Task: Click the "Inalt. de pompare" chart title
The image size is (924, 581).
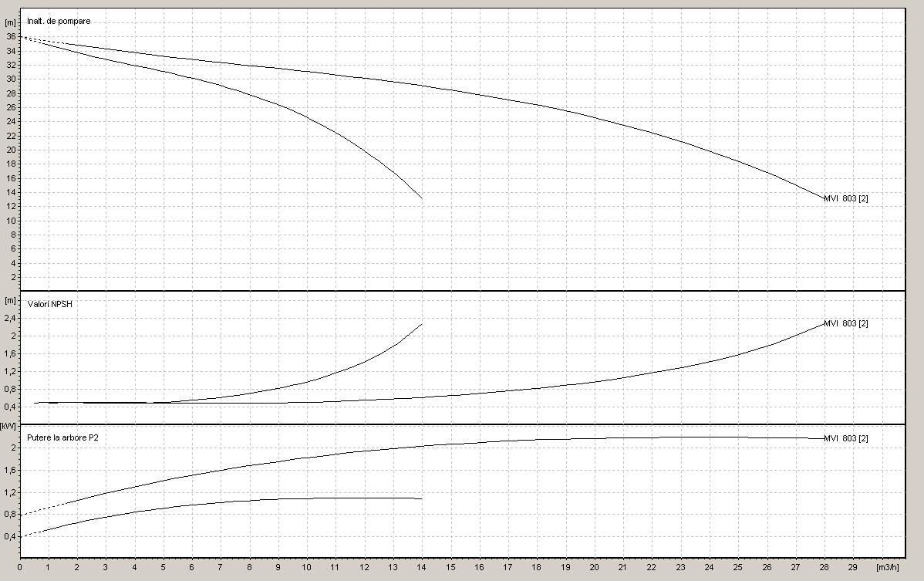Action: [58, 20]
